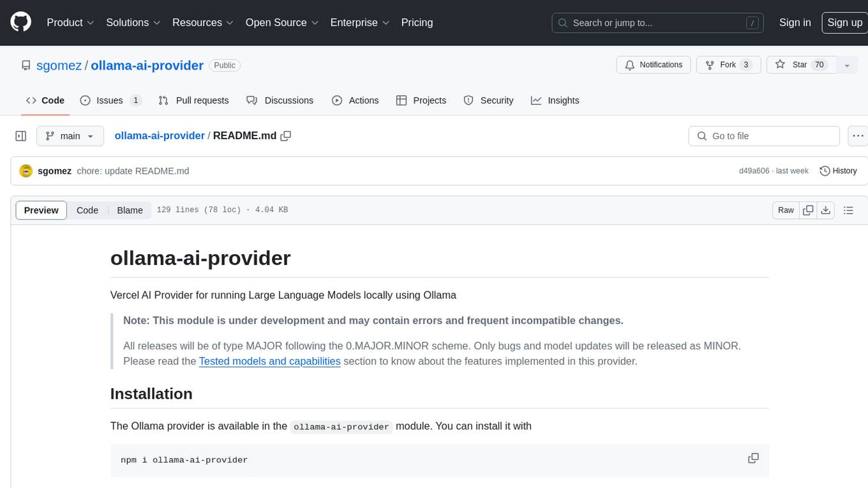Click the Notifications bell button
868x488 pixels.
tap(654, 65)
